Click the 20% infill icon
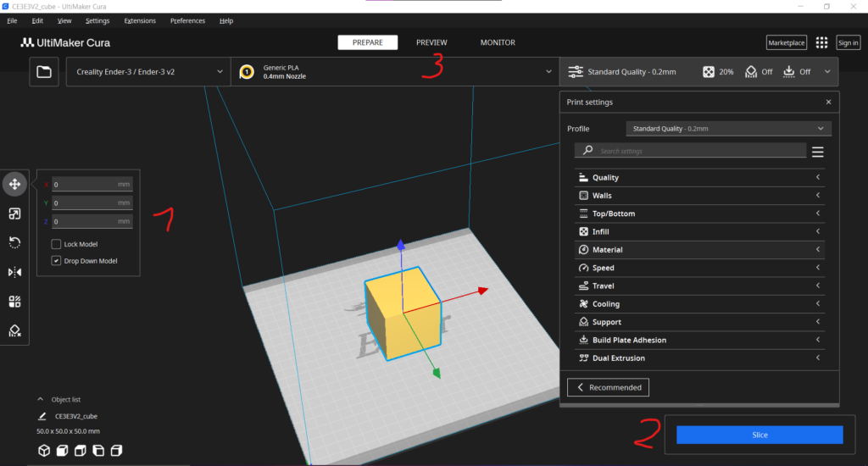This screenshot has height=466, width=868. [x=709, y=72]
